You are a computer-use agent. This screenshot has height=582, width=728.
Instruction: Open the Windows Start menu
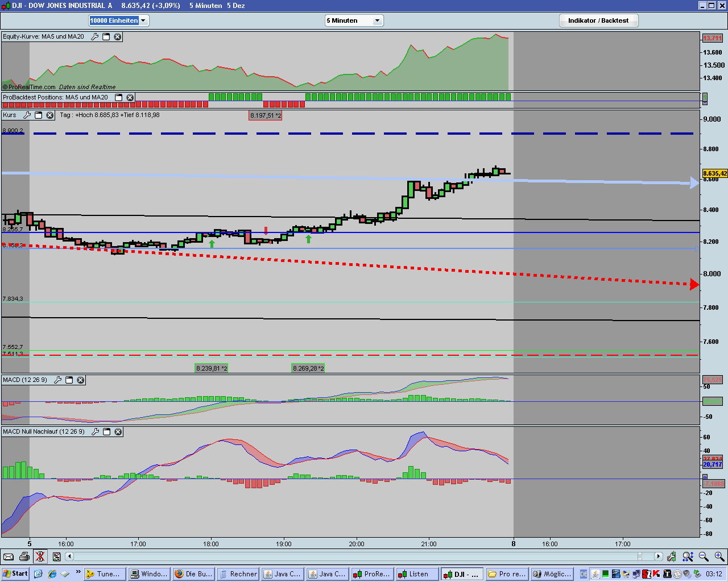[15, 574]
